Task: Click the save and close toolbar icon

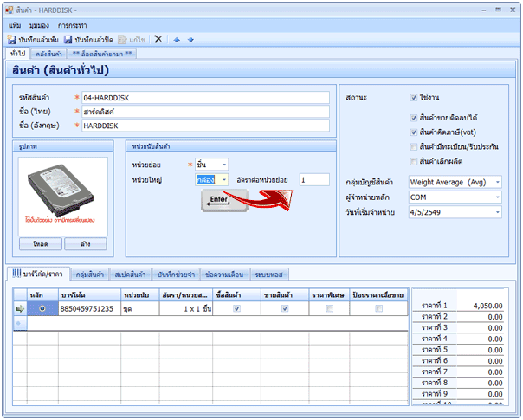Action: [68, 40]
